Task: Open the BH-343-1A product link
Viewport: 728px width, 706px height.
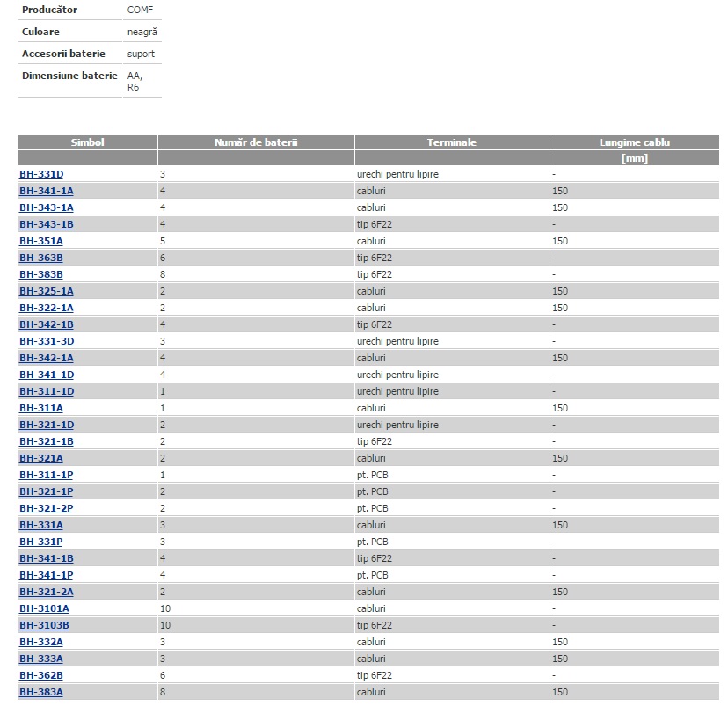Action: pos(47,207)
